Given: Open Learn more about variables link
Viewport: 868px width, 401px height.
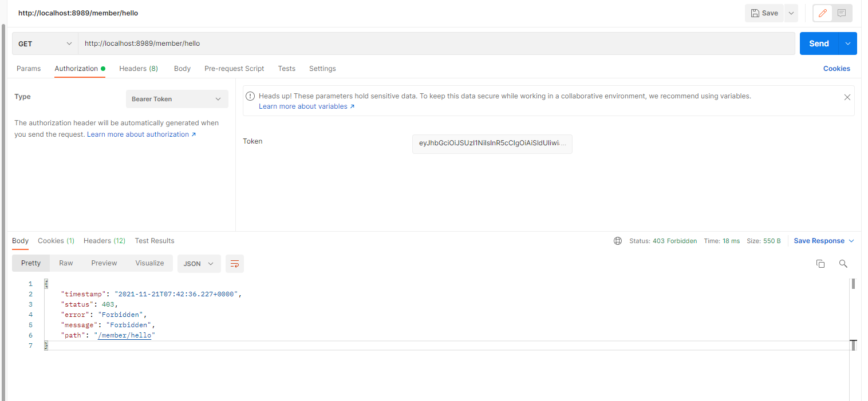Looking at the screenshot, I should [306, 106].
